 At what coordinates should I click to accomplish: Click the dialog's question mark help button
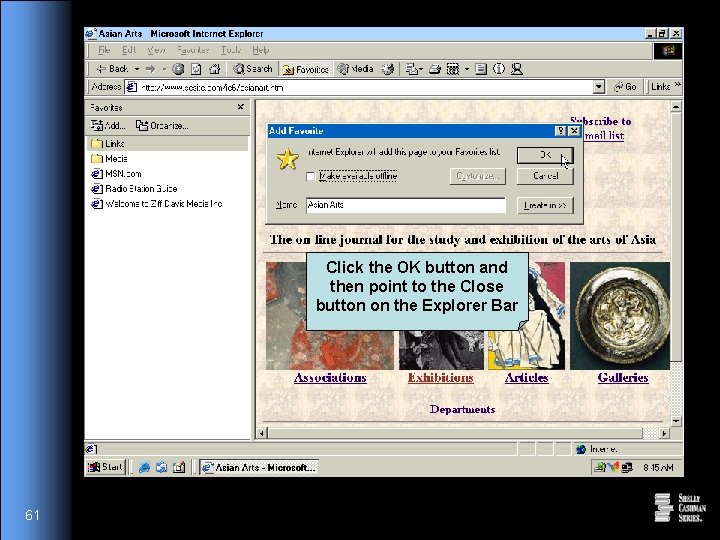coord(560,131)
